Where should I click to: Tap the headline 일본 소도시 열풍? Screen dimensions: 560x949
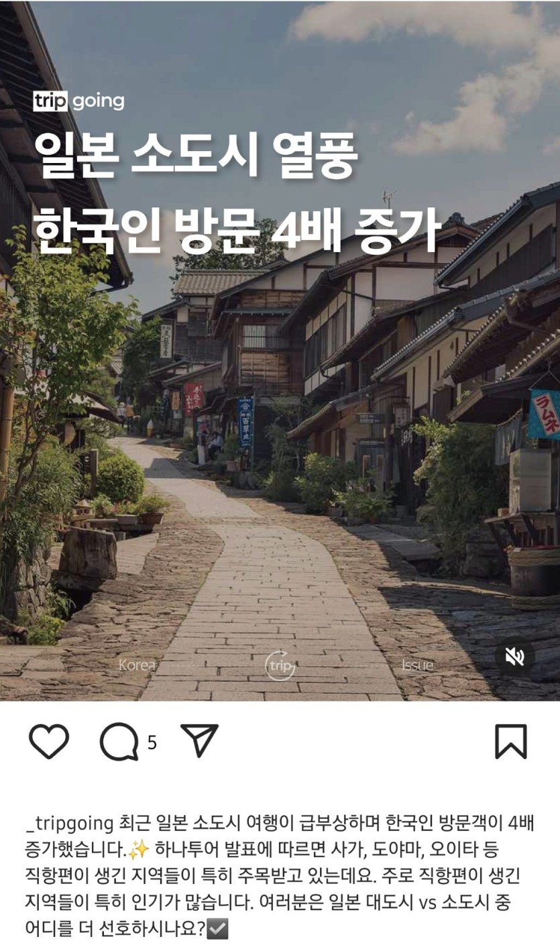[196, 156]
